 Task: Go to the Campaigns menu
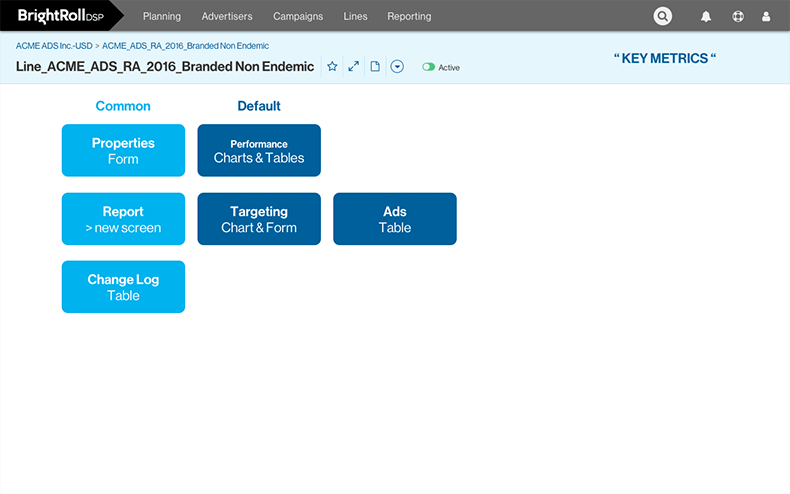(x=298, y=17)
